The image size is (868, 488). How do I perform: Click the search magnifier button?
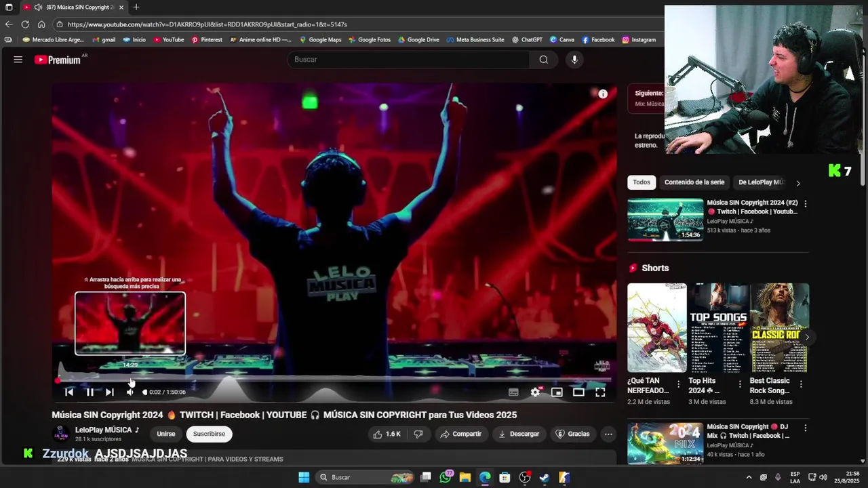543,60
